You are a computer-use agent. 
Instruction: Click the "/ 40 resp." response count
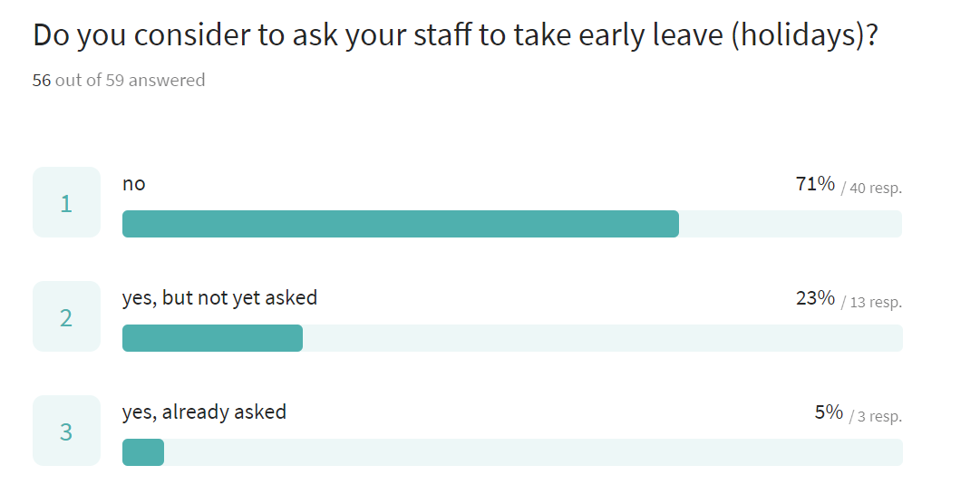tap(871, 189)
